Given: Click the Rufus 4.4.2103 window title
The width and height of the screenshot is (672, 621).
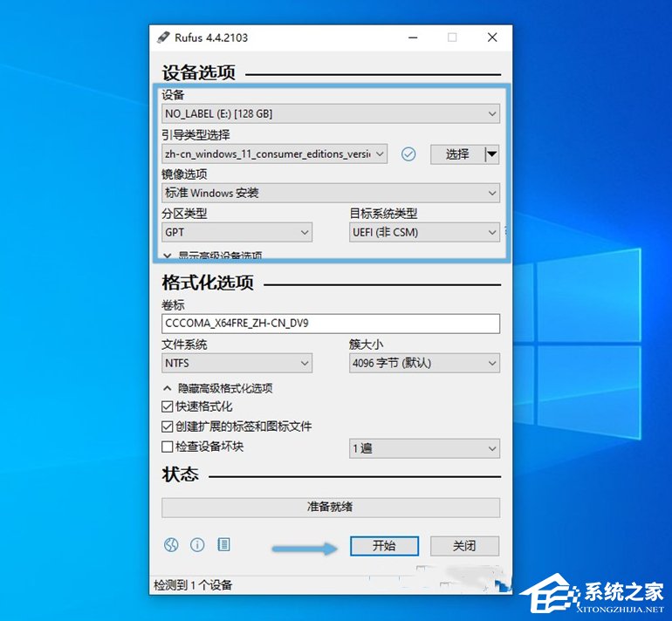Looking at the screenshot, I should click(x=211, y=38).
